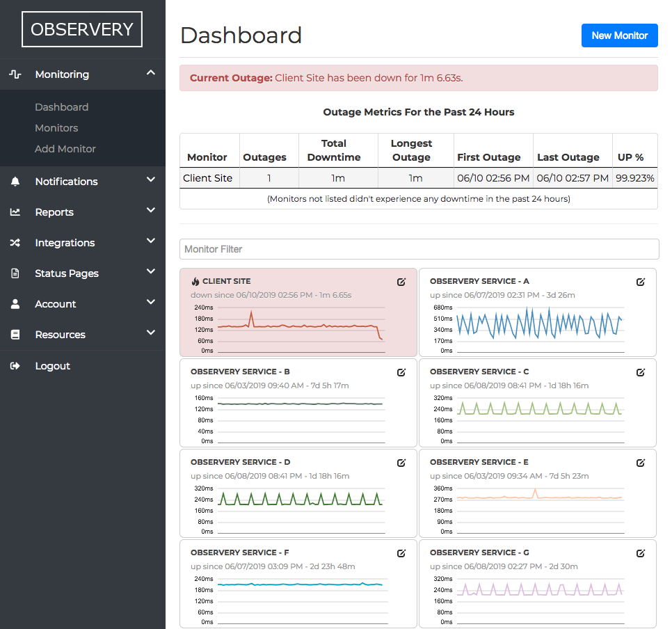Viewport: 672px width, 629px height.
Task: Click the 06/10 02:56 PM first outage cell
Action: click(493, 178)
